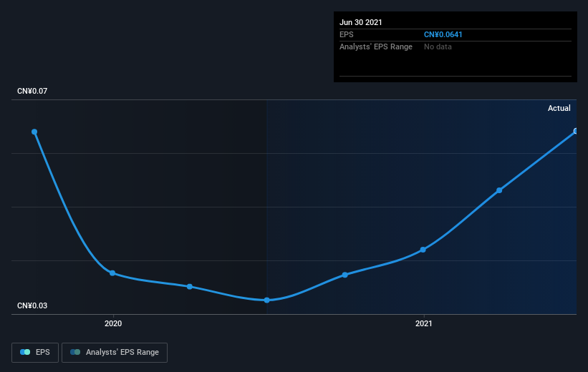The image size is (588, 372).
Task: Select the lowest EPS data point
Action: (x=267, y=300)
